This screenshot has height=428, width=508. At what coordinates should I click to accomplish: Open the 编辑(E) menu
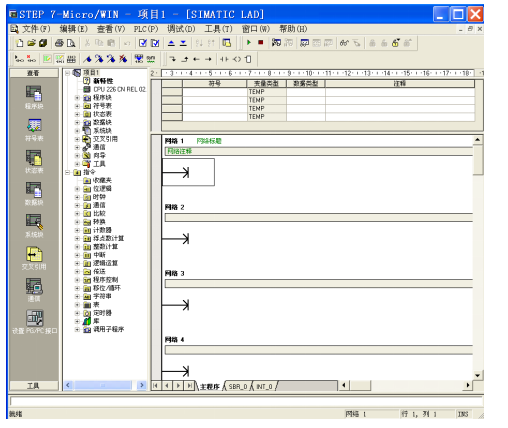(73, 29)
